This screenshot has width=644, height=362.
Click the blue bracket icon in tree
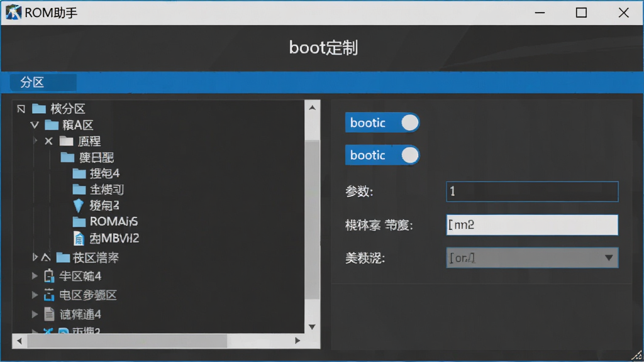[x=49, y=295]
